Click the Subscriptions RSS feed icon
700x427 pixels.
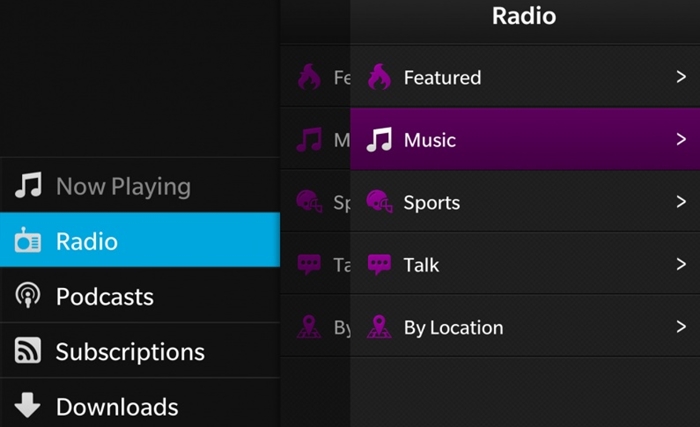pyautogui.click(x=28, y=351)
